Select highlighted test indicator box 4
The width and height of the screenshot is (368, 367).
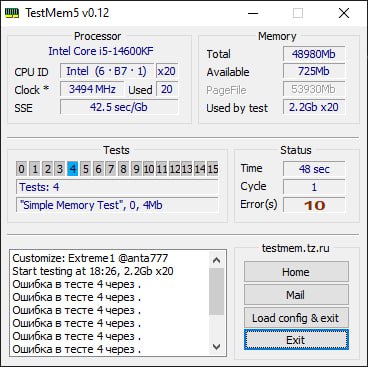tap(73, 169)
